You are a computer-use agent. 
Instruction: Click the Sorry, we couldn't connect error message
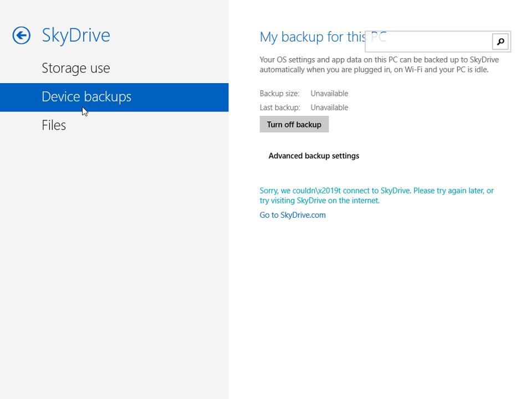pyautogui.click(x=377, y=196)
